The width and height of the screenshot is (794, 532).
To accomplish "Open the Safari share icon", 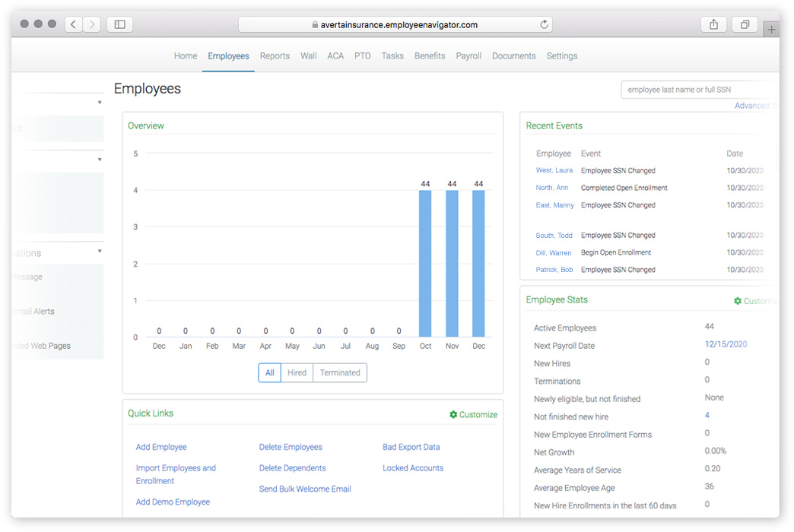I will pos(713,24).
